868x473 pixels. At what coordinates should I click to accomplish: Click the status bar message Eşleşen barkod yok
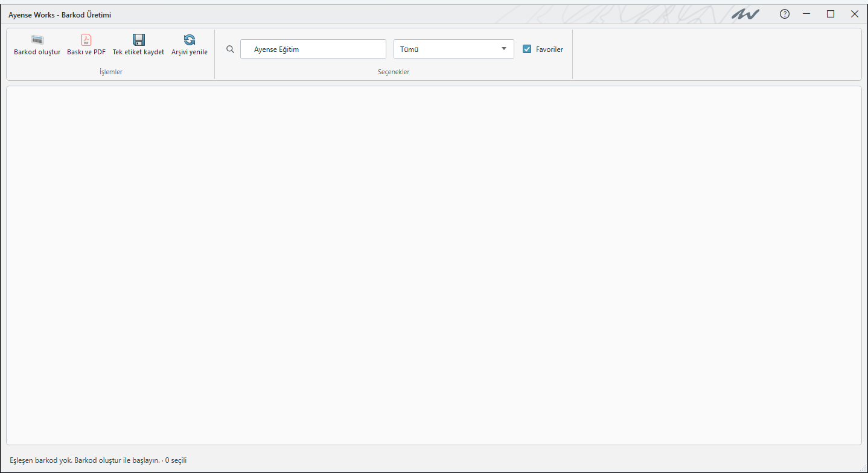coord(98,460)
